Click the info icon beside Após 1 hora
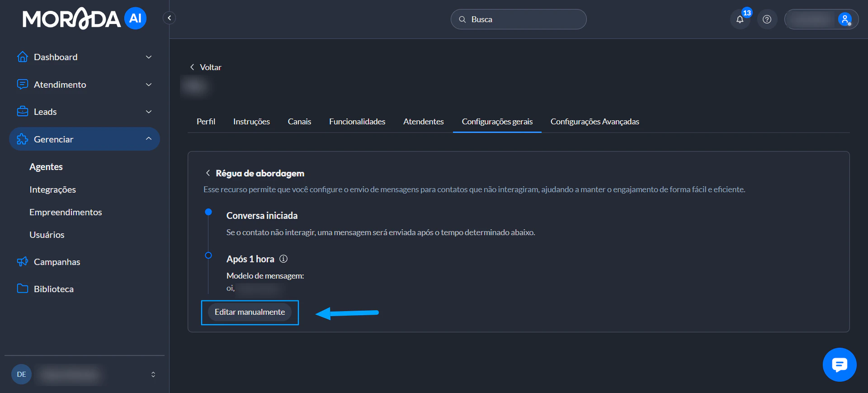The height and width of the screenshot is (393, 868). pos(283,259)
